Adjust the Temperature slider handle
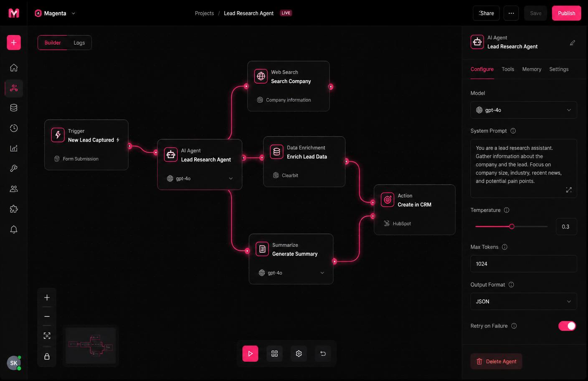Screen dimensions: 588x381 pyautogui.click(x=512, y=226)
